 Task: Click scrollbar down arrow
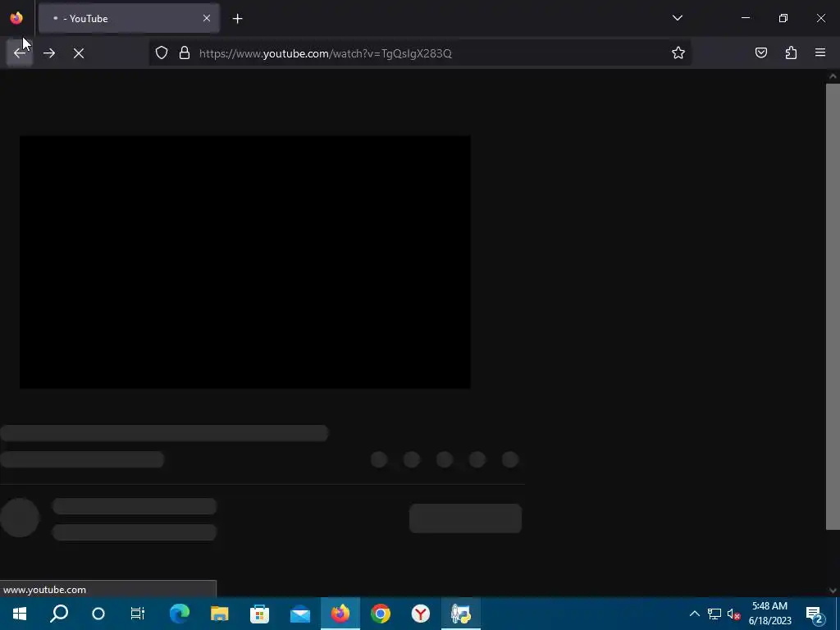tap(833, 591)
